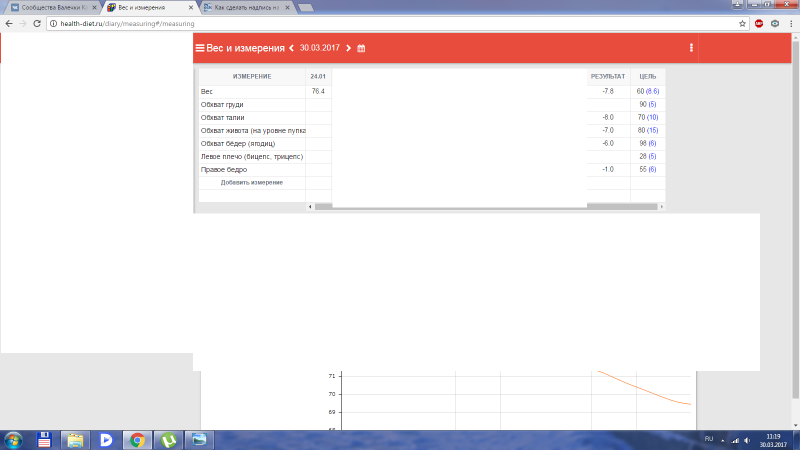Click the Вес goal value 60

tap(640, 92)
